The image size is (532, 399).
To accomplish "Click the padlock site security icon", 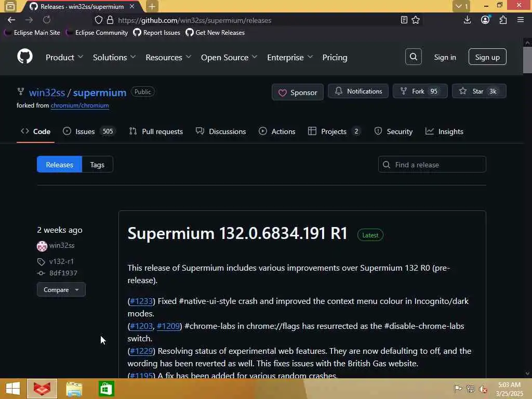I will point(110,20).
